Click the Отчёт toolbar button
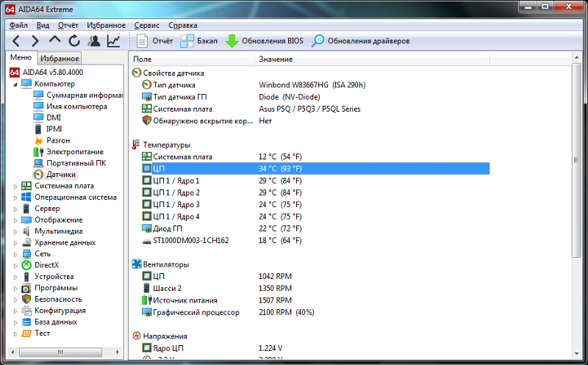Image resolution: width=588 pixels, height=365 pixels. (154, 41)
